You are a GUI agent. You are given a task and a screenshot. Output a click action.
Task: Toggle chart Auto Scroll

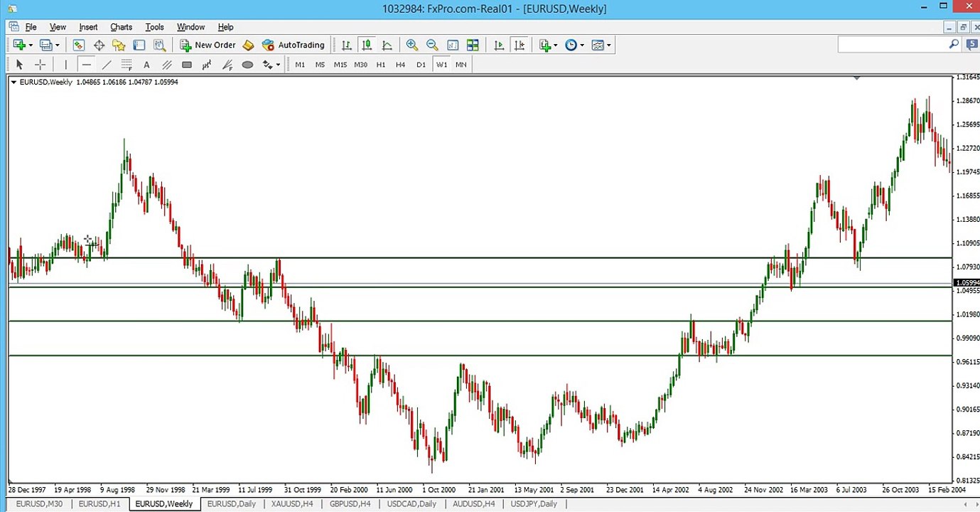(499, 45)
